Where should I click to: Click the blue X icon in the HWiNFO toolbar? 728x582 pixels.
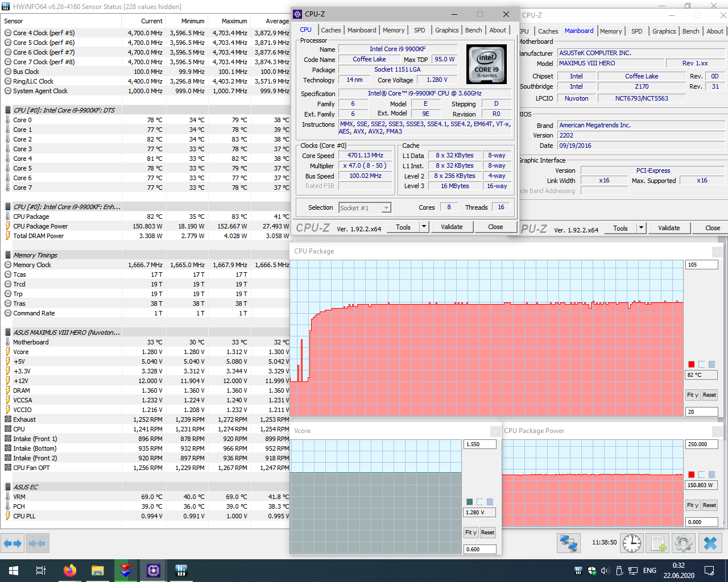[710, 543]
